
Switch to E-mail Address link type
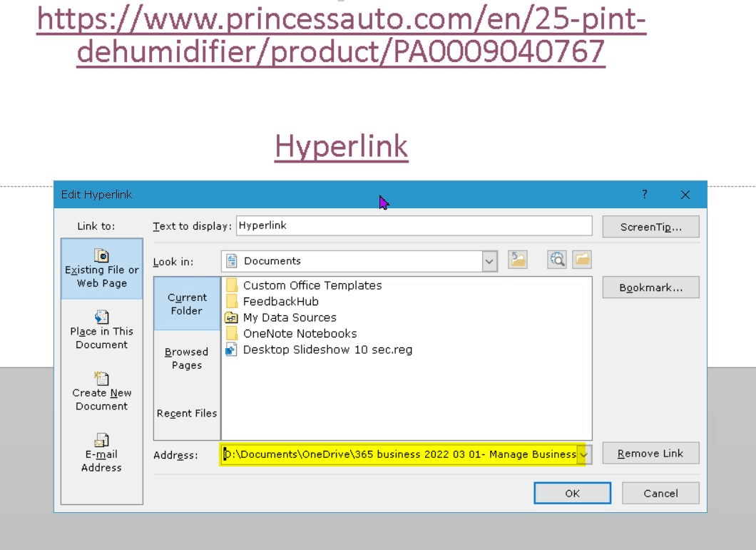click(102, 453)
